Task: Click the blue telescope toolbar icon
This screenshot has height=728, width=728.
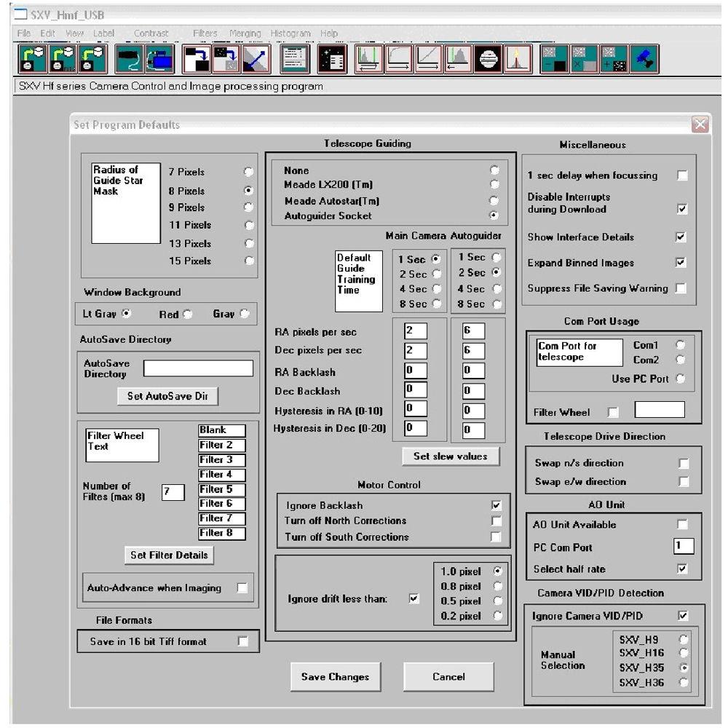Action: [644, 60]
